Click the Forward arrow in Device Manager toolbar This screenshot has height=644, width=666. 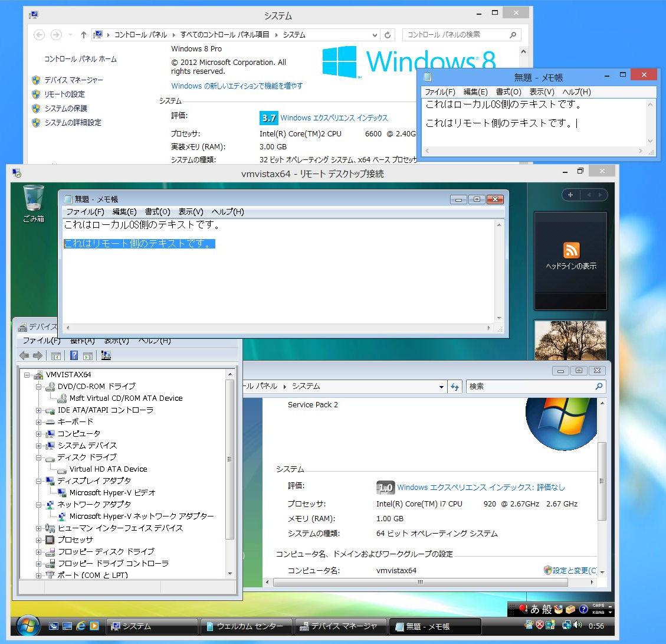(38, 355)
